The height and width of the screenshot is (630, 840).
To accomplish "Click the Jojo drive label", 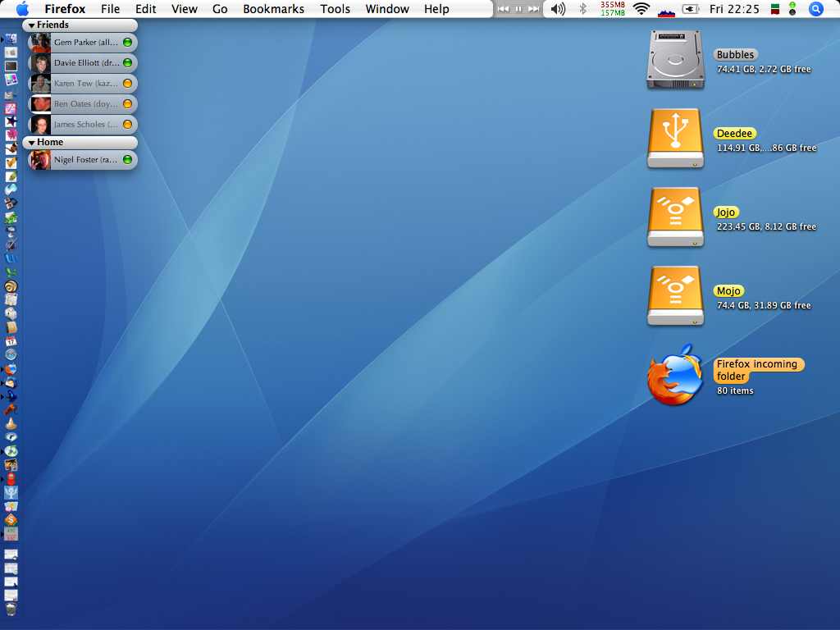I will (726, 212).
